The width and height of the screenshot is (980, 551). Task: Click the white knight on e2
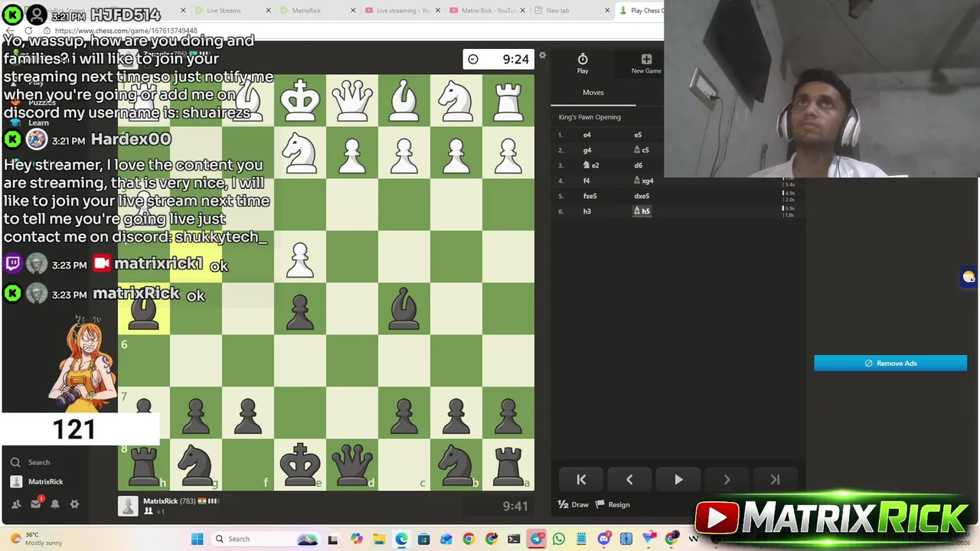pyautogui.click(x=300, y=153)
